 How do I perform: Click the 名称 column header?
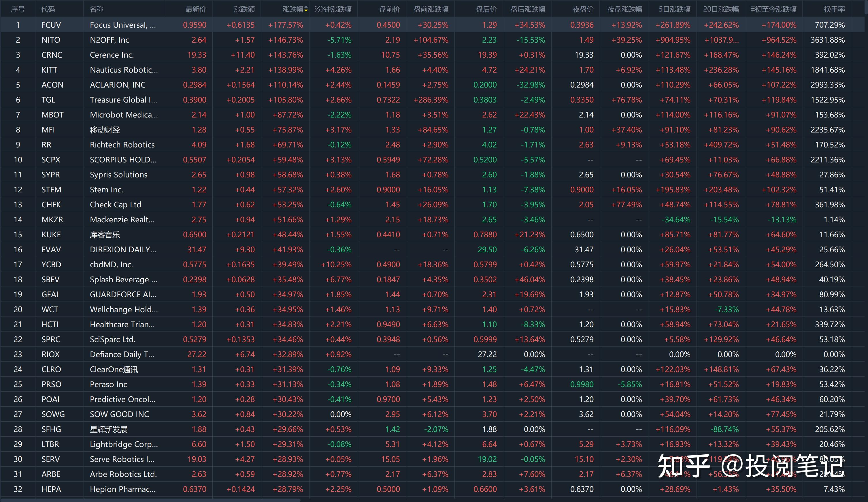point(96,9)
